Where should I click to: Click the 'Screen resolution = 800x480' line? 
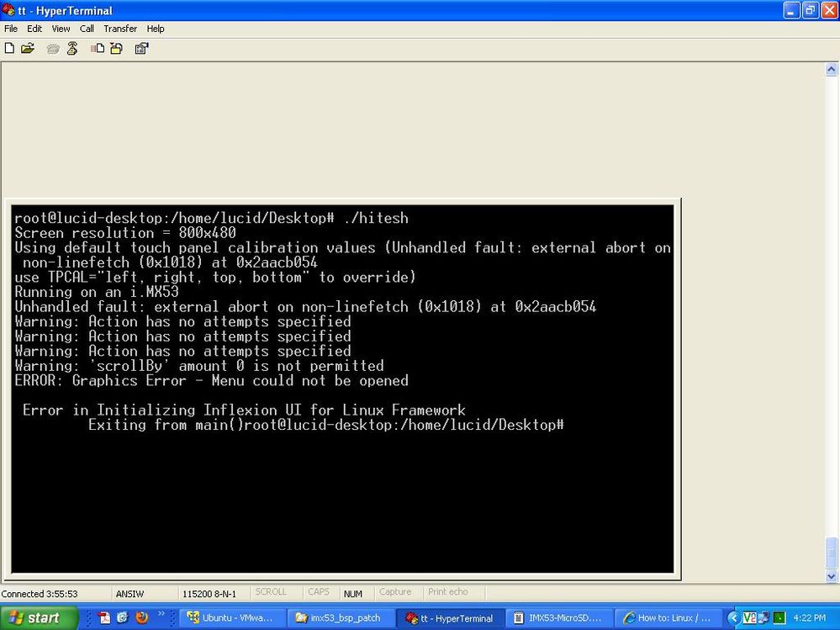tap(125, 233)
